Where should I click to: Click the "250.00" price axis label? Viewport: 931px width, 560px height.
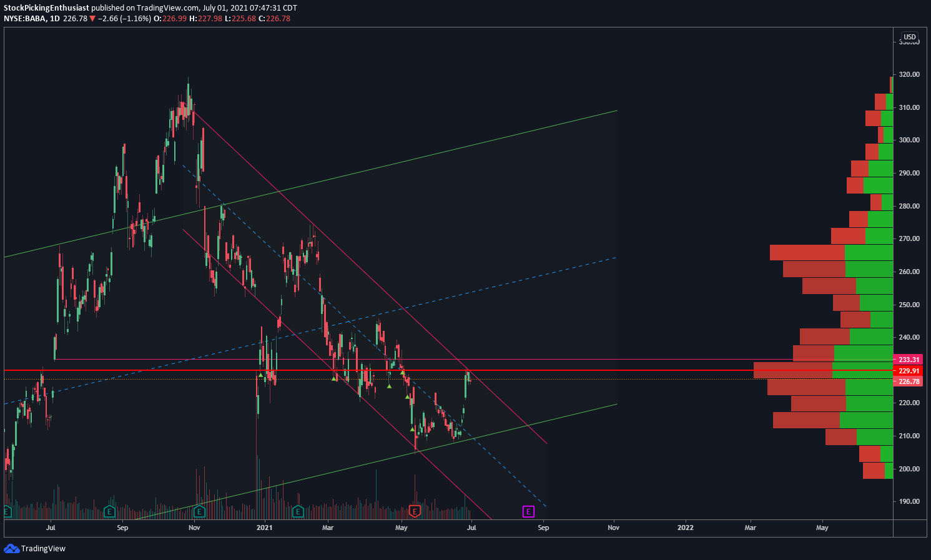point(909,305)
